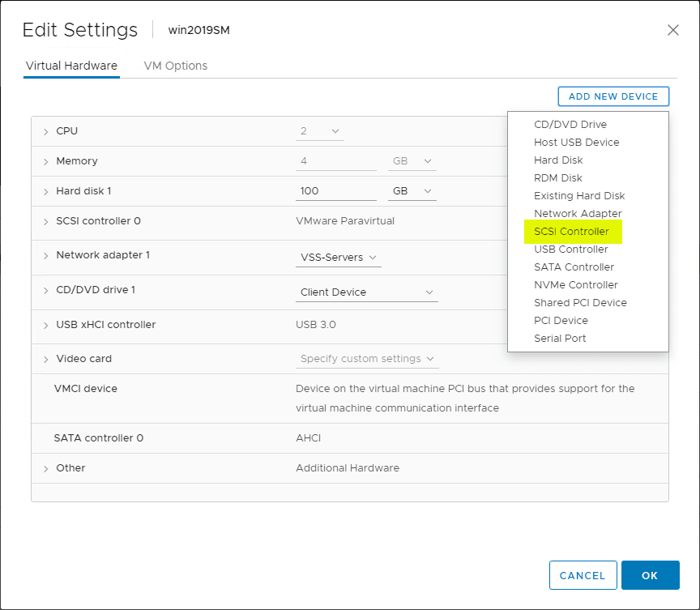The image size is (700, 610).
Task: Expand the Video card settings
Action: (x=48, y=358)
